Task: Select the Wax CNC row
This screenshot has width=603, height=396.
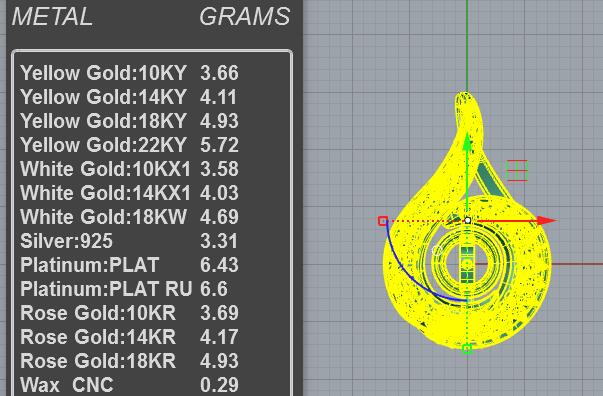Action: pos(129,384)
